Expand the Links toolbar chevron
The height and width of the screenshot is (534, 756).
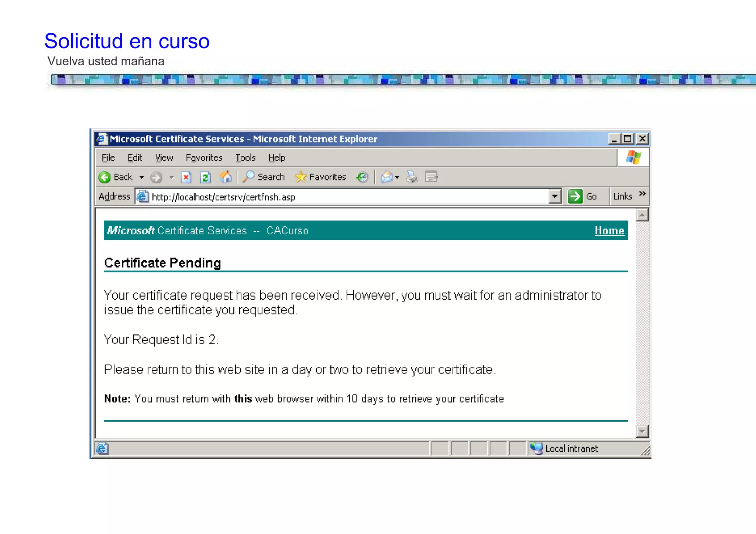(642, 194)
